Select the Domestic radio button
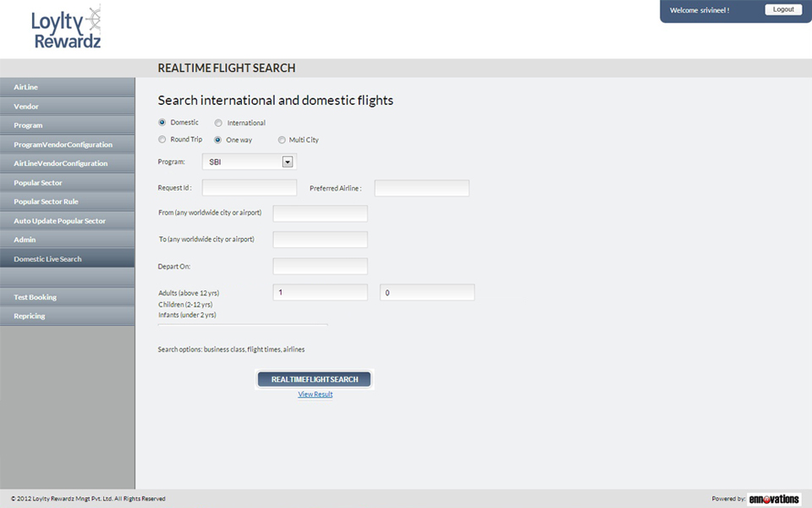This screenshot has height=508, width=812. pos(162,122)
